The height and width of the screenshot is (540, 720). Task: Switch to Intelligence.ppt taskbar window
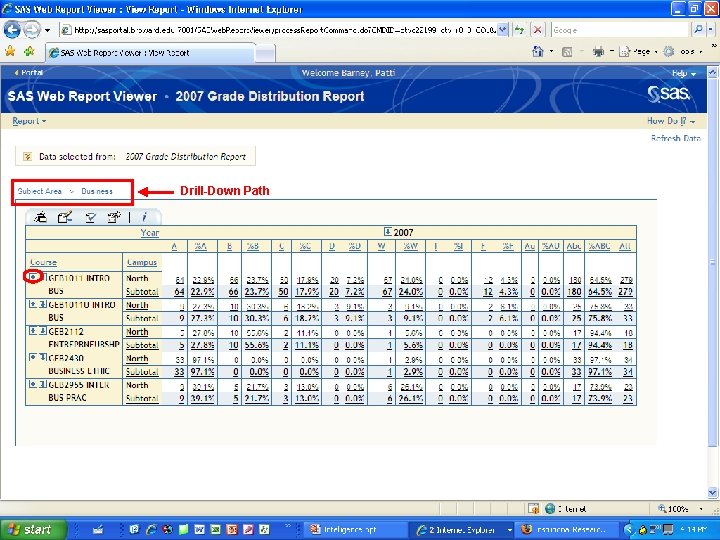click(356, 530)
